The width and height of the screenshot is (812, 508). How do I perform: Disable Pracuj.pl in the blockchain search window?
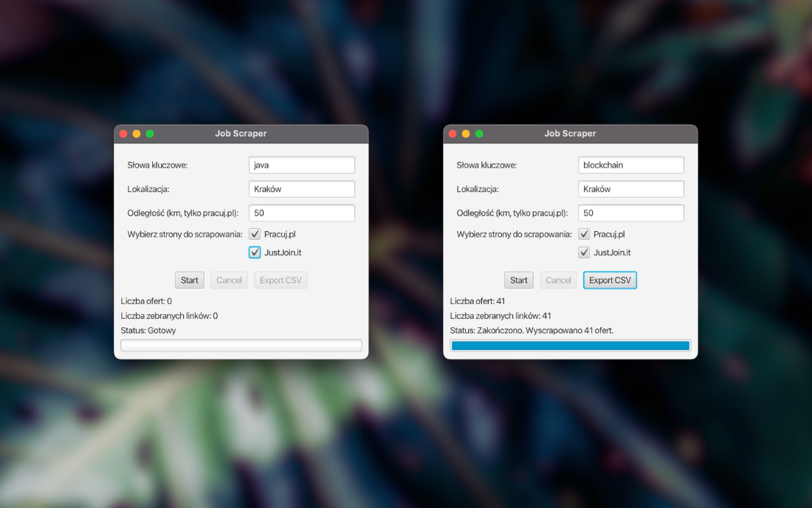coord(584,234)
